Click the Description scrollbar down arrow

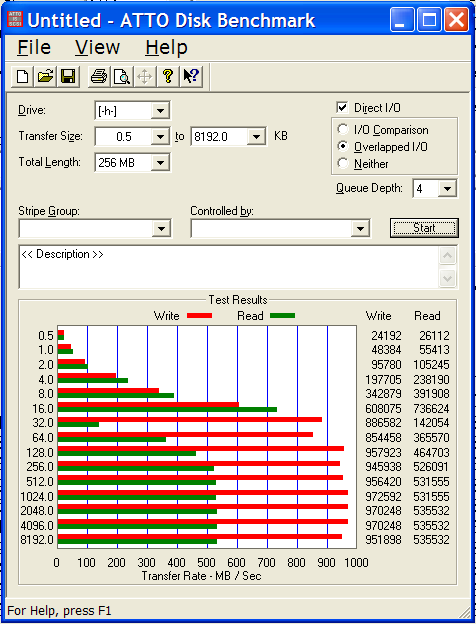click(447, 279)
